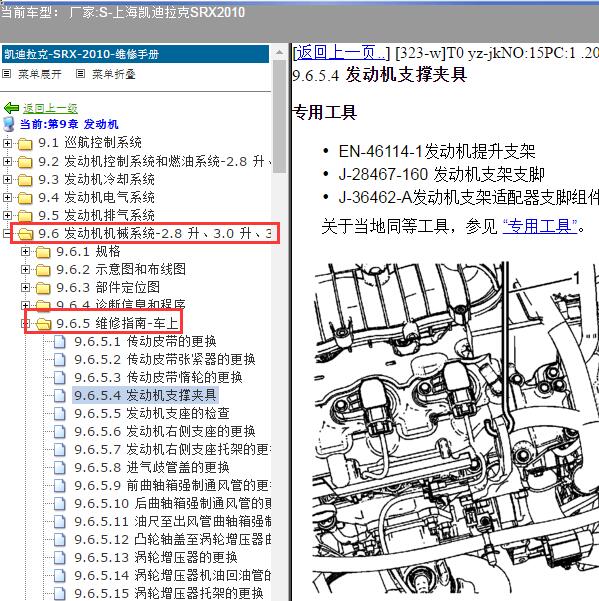The image size is (599, 601).
Task: Click 菜单折叠 to collapse all menus
Action: 114,74
